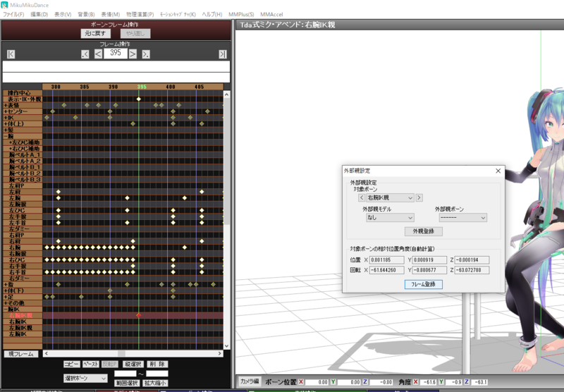Screen dimensions: 564x392
Task: Go to the previous keyframe (.<)
Action: 85,54
